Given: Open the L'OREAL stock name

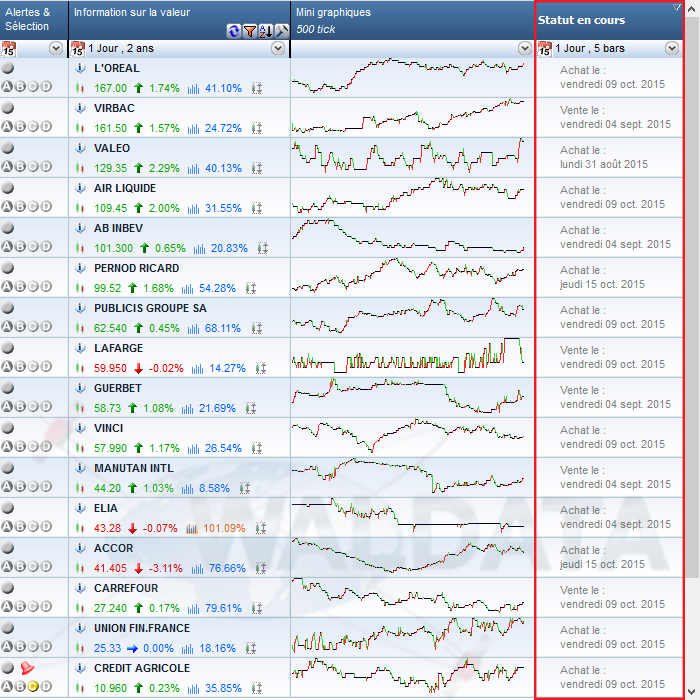Looking at the screenshot, I should tap(117, 68).
